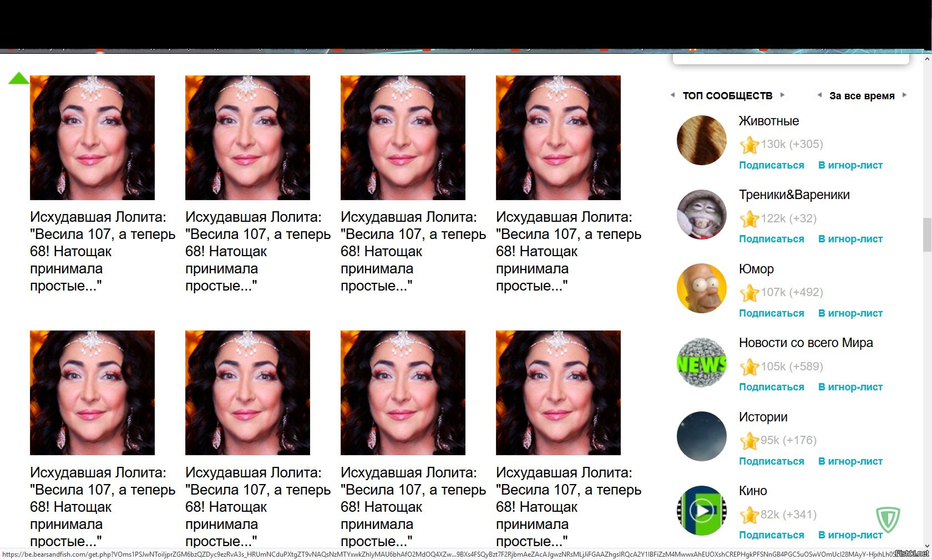Image resolution: width=932 pixels, height=560 pixels.
Task: Open the Кино film reel avatar
Action: point(702,510)
